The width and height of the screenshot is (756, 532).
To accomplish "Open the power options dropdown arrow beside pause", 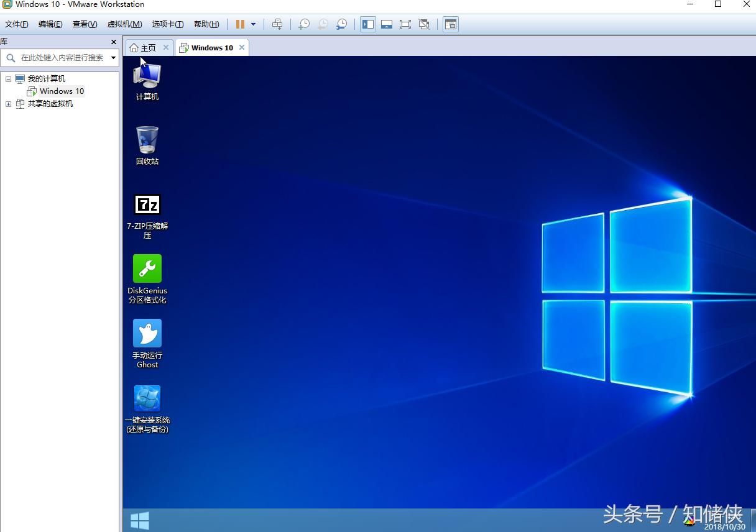I will point(253,24).
